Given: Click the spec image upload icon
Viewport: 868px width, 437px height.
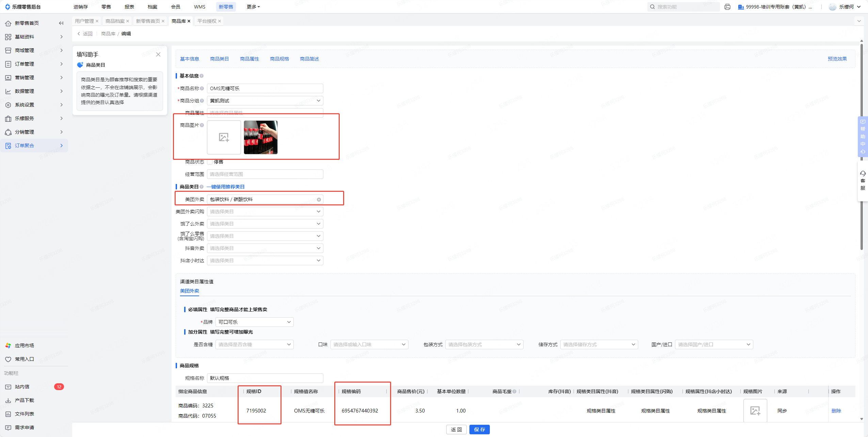Looking at the screenshot, I should coord(755,410).
